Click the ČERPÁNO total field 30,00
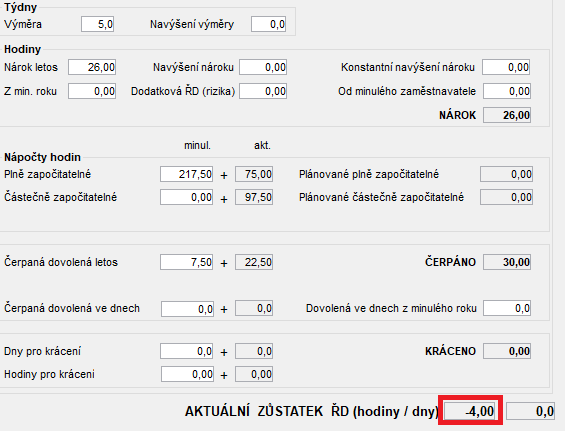Image resolution: width=565 pixels, height=431 pixels. (x=507, y=262)
